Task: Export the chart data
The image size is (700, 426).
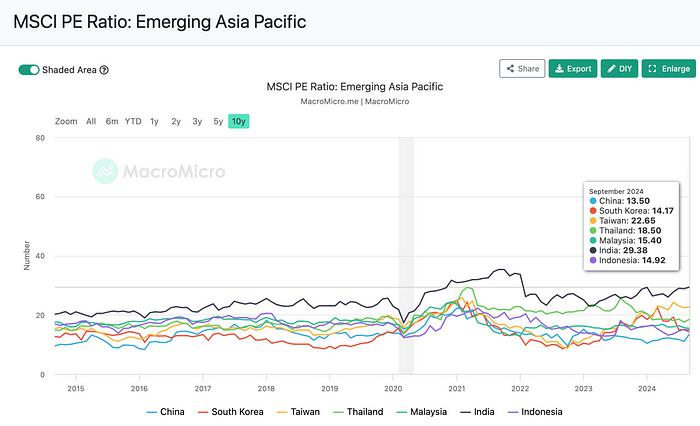Action: [573, 68]
